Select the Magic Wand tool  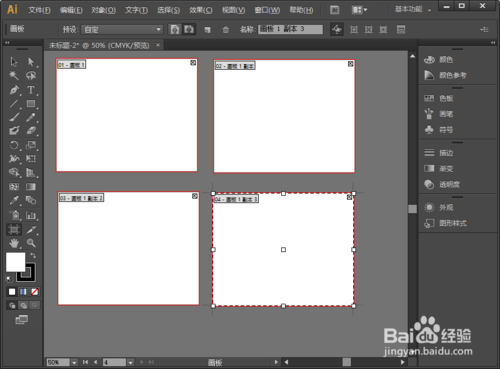pos(14,76)
